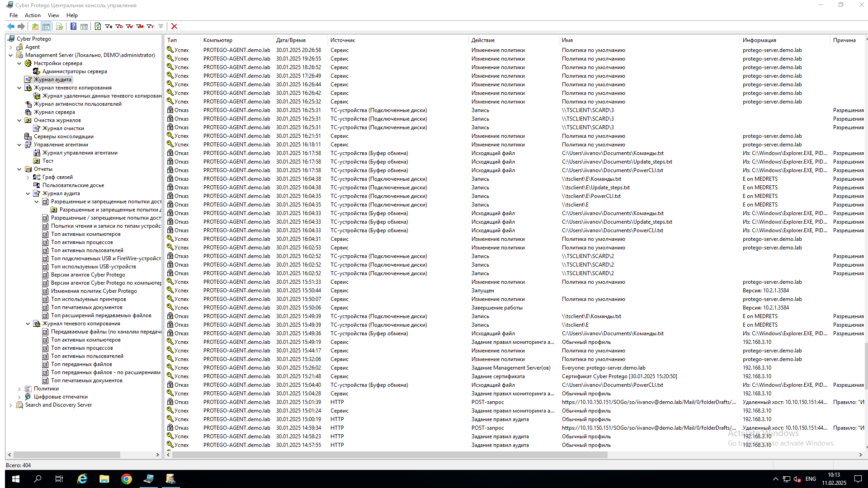This screenshot has width=868, height=488.
Task: Click the Refresh log icon in toolbar
Action: (x=98, y=26)
